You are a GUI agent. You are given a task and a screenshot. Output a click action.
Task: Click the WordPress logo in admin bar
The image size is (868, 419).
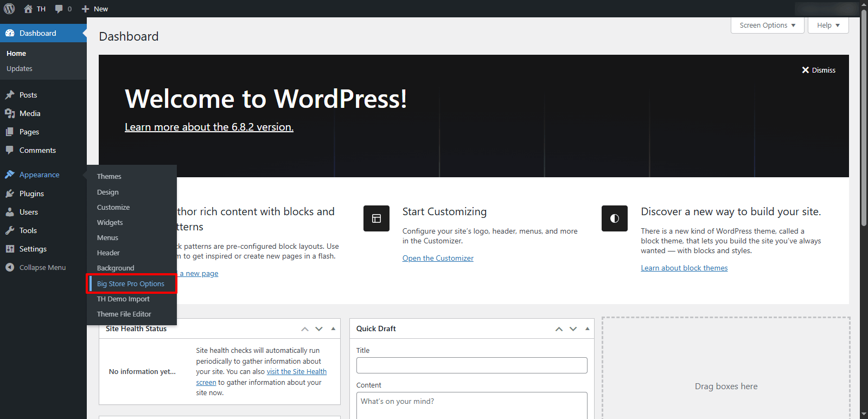pyautogui.click(x=9, y=9)
